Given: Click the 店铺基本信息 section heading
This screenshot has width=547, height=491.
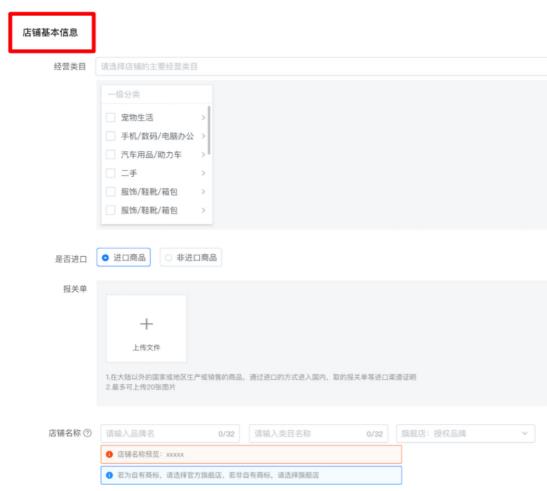Looking at the screenshot, I should coord(50,32).
